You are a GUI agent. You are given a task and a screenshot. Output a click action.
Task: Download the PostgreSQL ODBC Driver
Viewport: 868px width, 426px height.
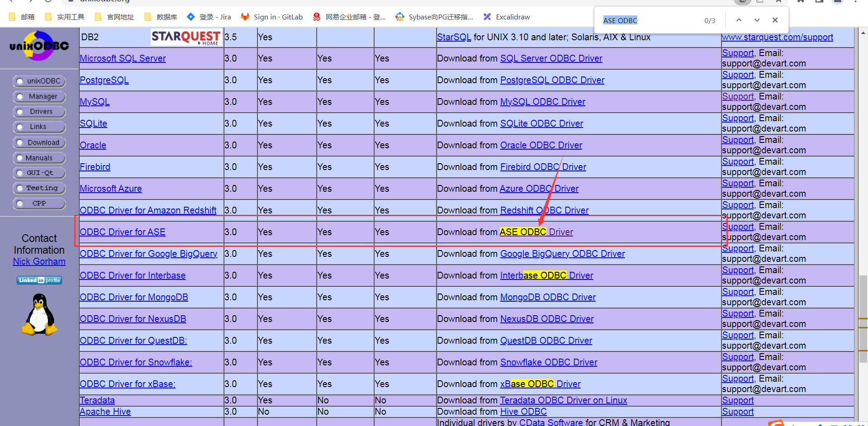click(552, 80)
